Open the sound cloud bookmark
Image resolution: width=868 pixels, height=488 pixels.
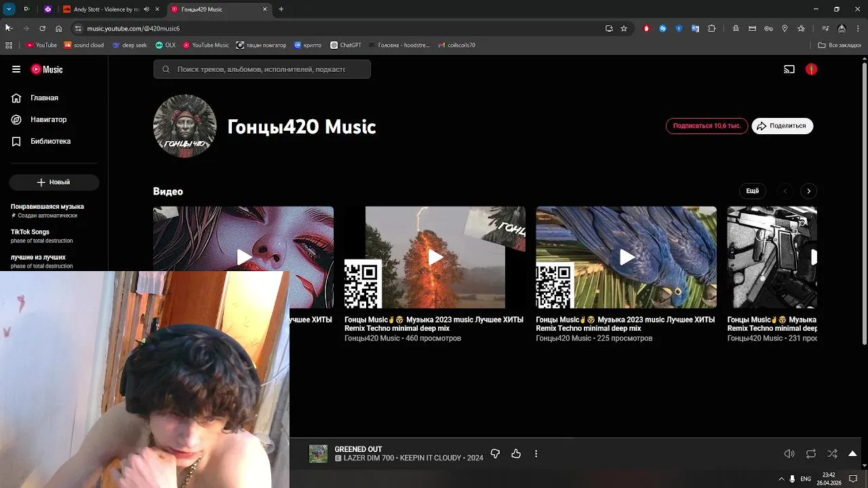[x=83, y=45]
